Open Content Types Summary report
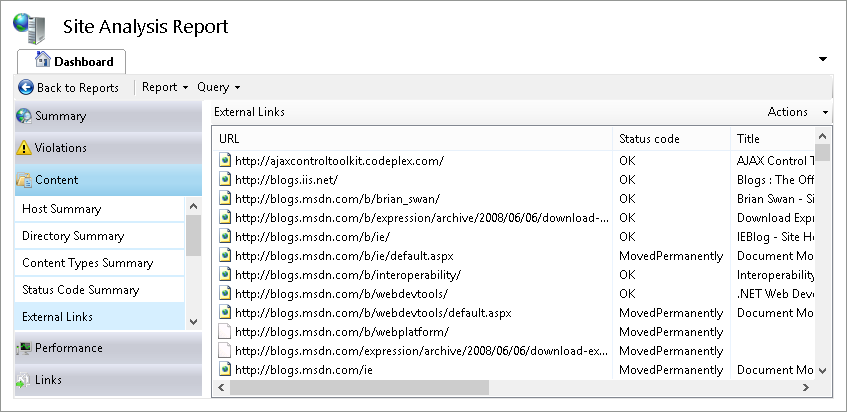This screenshot has width=847, height=412. (88, 264)
